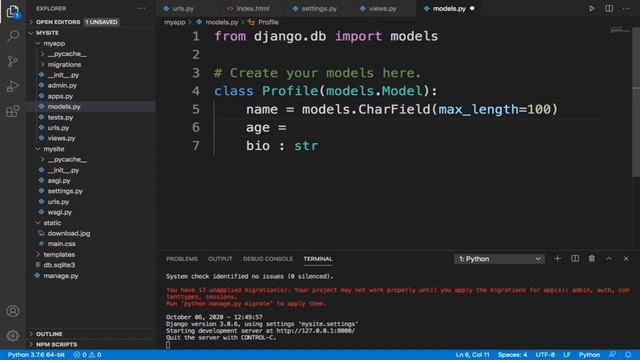Open admin.py in the explorer
Image resolution: width=640 pixels, height=360 pixels.
[62, 85]
